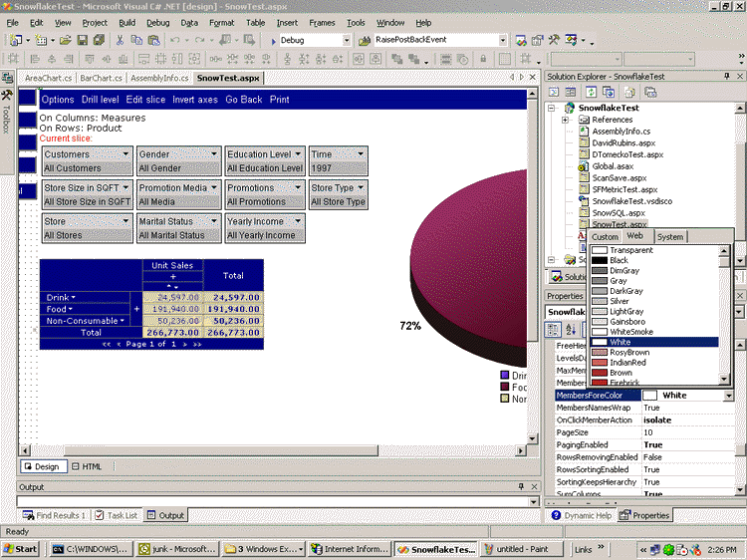747x560 pixels.
Task: Switch to the Task List tab
Action: click(x=117, y=515)
